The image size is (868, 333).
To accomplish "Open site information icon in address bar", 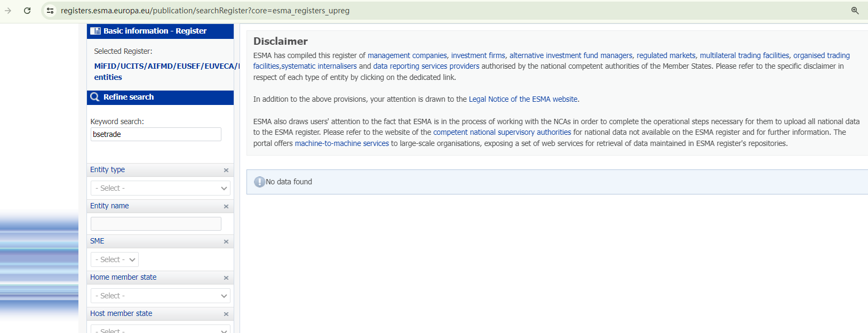I will 50,11.
